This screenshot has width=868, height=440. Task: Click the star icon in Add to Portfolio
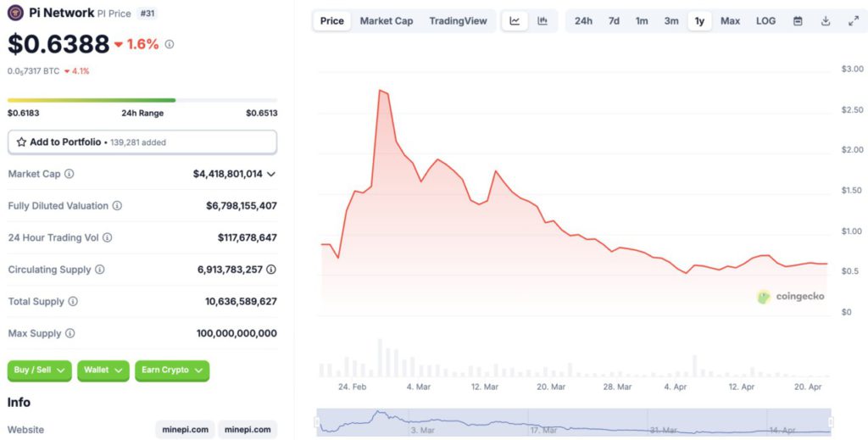[21, 142]
